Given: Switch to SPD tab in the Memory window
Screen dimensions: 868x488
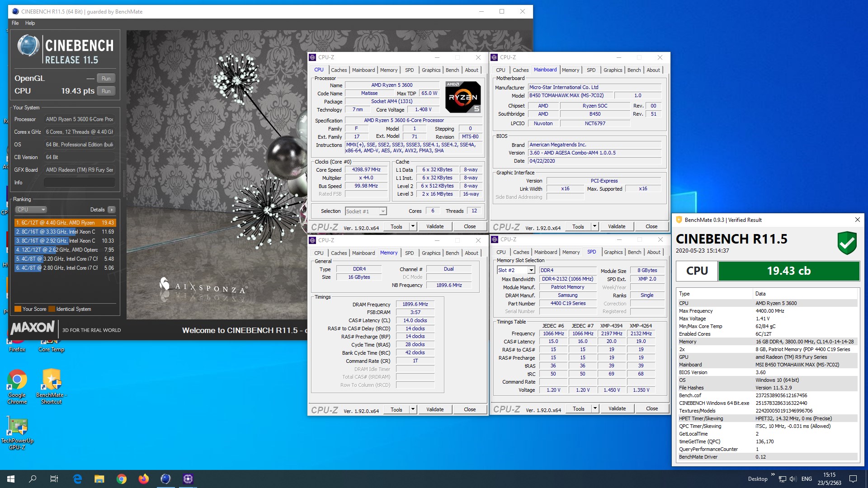Looking at the screenshot, I should (409, 253).
